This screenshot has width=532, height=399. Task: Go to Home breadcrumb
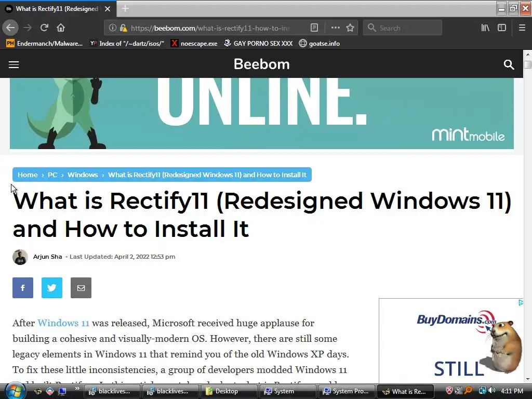[x=28, y=175]
